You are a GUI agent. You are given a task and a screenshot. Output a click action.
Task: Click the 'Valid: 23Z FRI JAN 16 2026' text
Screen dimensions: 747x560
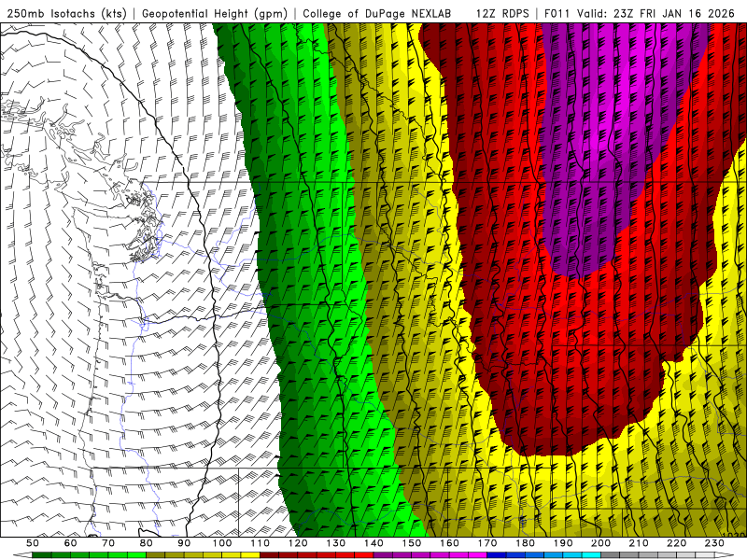(656, 13)
